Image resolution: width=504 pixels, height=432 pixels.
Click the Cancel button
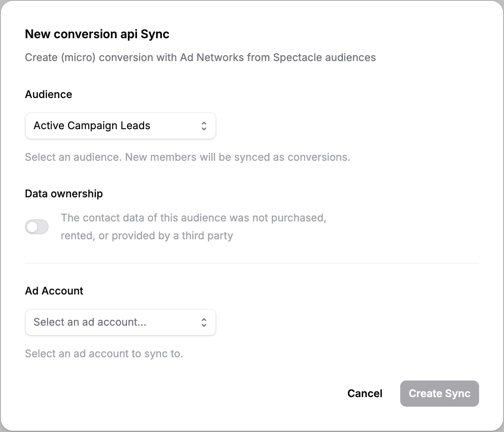(x=365, y=393)
